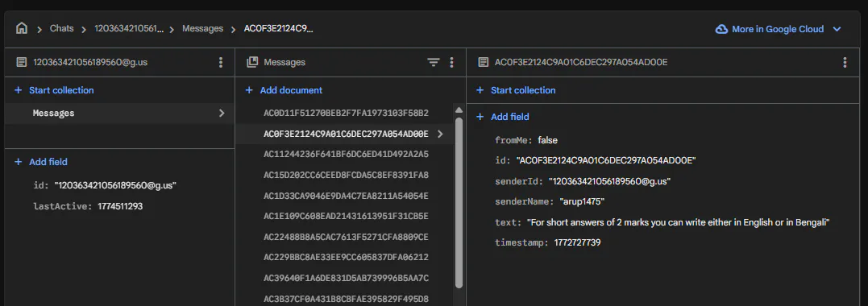Open the menu for document 120363421056189560@g.us
Viewport: 868px width, 306px height.
[221, 63]
